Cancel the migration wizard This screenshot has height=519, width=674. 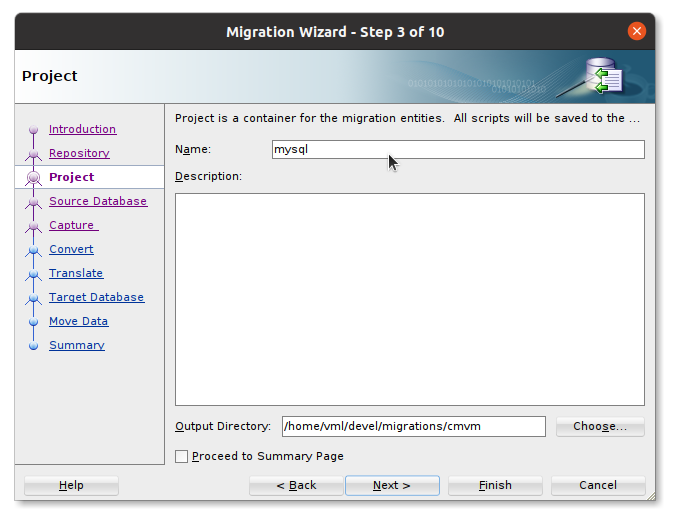click(x=598, y=485)
